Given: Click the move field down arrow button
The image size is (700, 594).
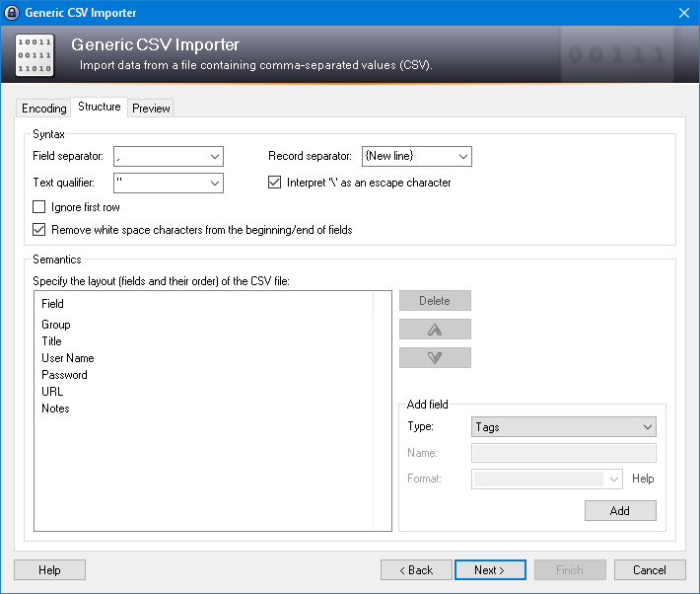Looking at the screenshot, I should (435, 358).
